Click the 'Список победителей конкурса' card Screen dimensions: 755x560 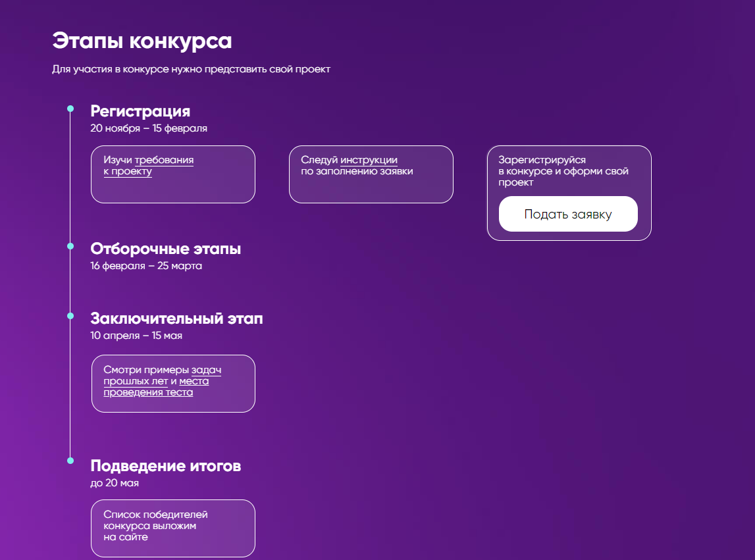click(x=173, y=528)
